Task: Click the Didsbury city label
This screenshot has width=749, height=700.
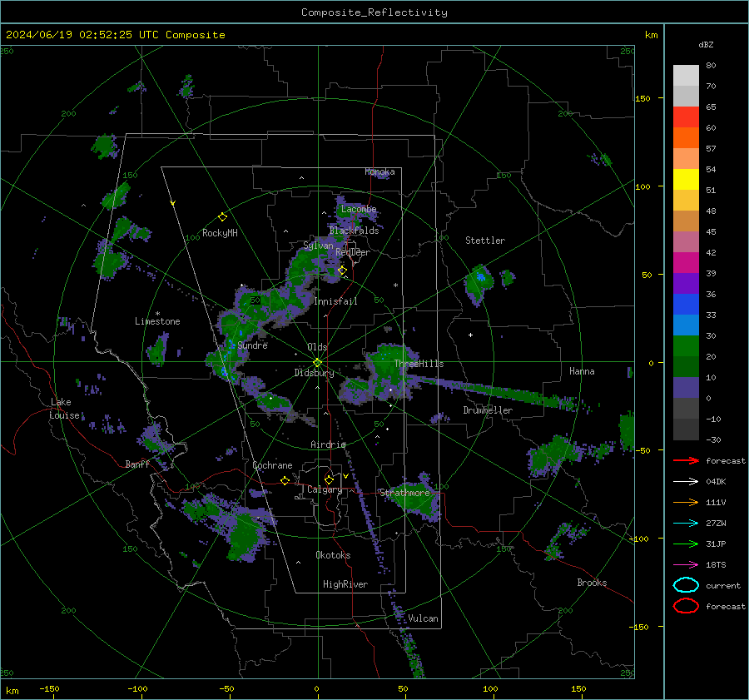Action: pos(314,373)
